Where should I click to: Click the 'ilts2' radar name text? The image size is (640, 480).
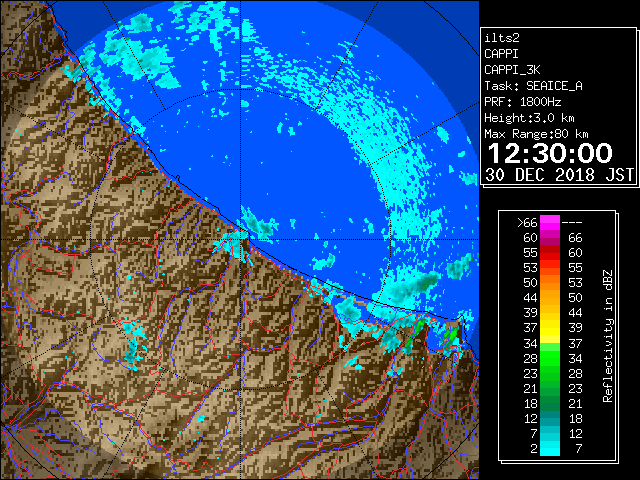point(502,38)
